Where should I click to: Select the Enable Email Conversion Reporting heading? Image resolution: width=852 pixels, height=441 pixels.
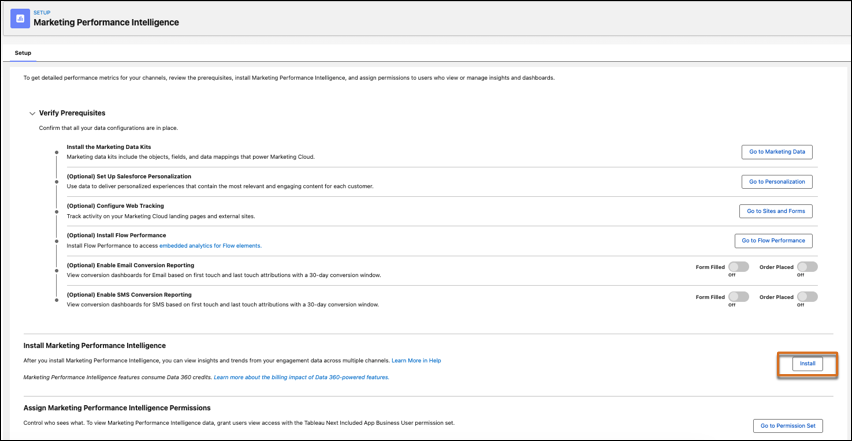pyautogui.click(x=130, y=265)
